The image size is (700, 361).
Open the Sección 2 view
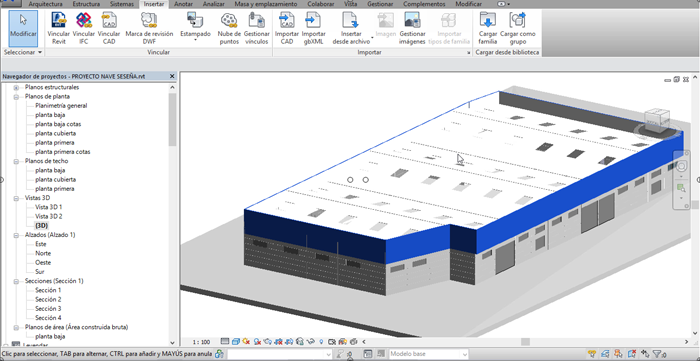pyautogui.click(x=48, y=299)
